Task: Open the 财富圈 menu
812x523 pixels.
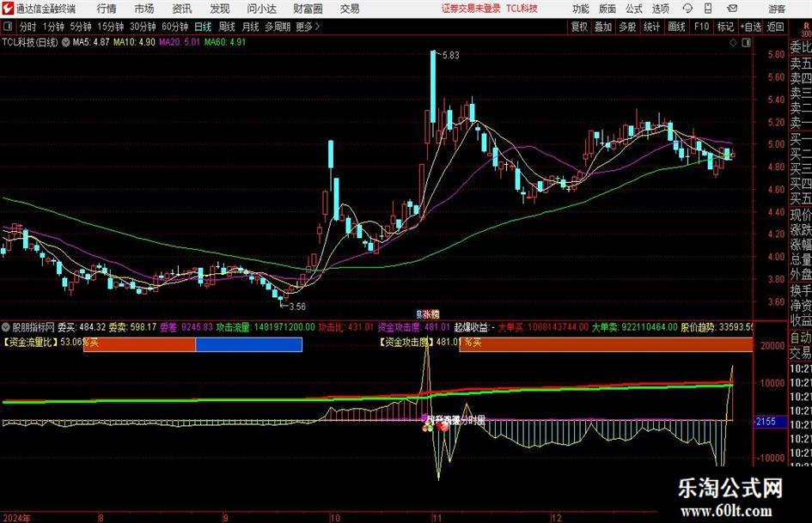Action: (308, 9)
